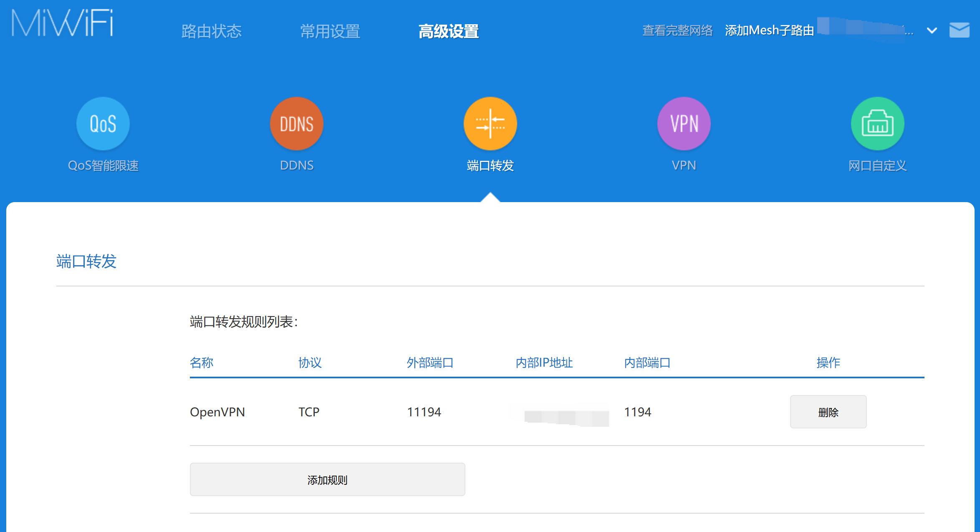Screen dimensions: 980x532
Task: Delete the OpenVPN forwarding rule
Action: click(x=828, y=412)
